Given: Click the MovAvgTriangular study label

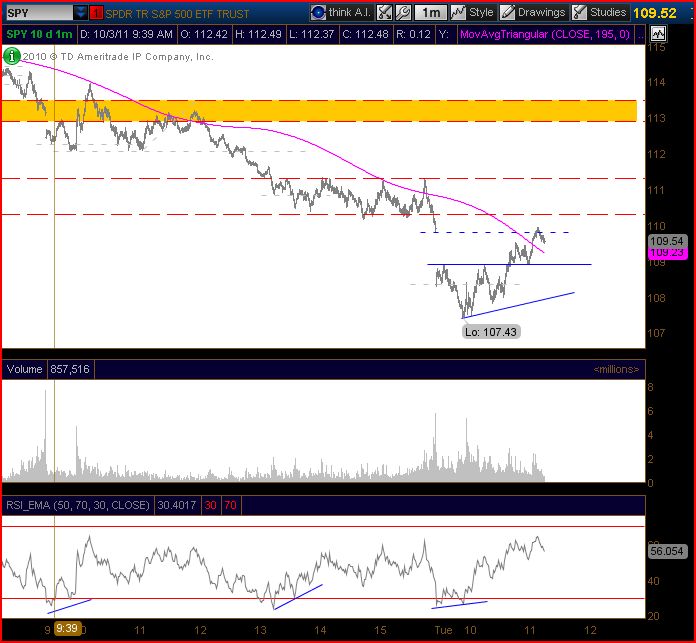Looking at the screenshot, I should (545, 34).
